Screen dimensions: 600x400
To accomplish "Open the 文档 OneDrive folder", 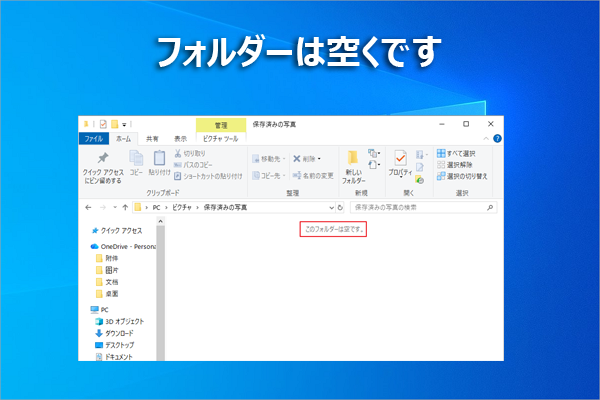I will click(x=107, y=282).
